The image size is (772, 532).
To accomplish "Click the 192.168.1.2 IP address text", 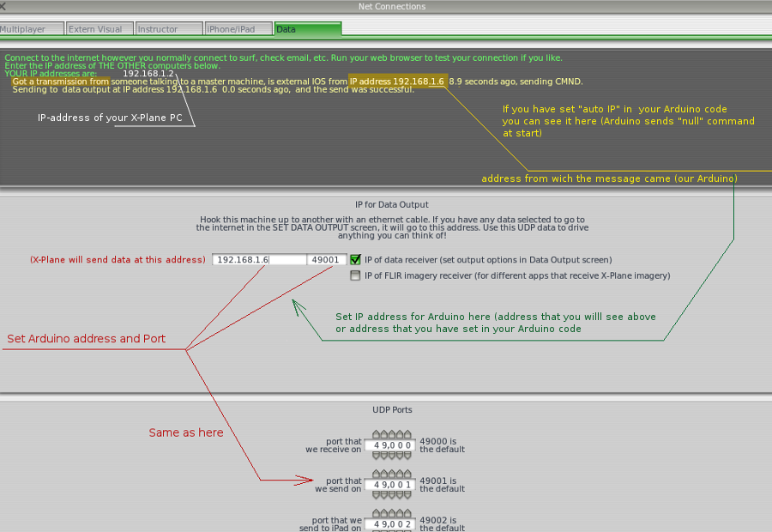I will (148, 74).
